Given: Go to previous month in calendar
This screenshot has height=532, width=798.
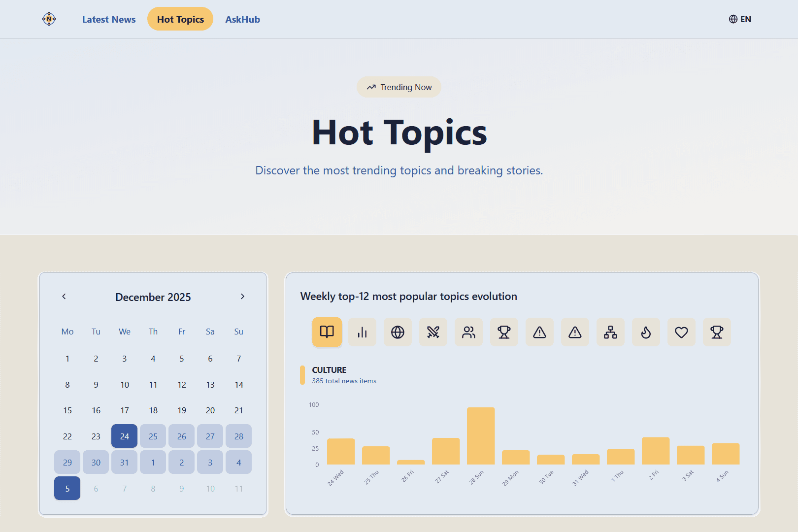Looking at the screenshot, I should coord(64,297).
